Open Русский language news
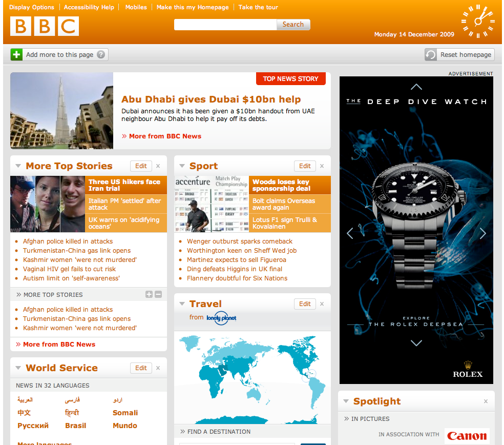This screenshot has height=445, width=504. tap(33, 426)
